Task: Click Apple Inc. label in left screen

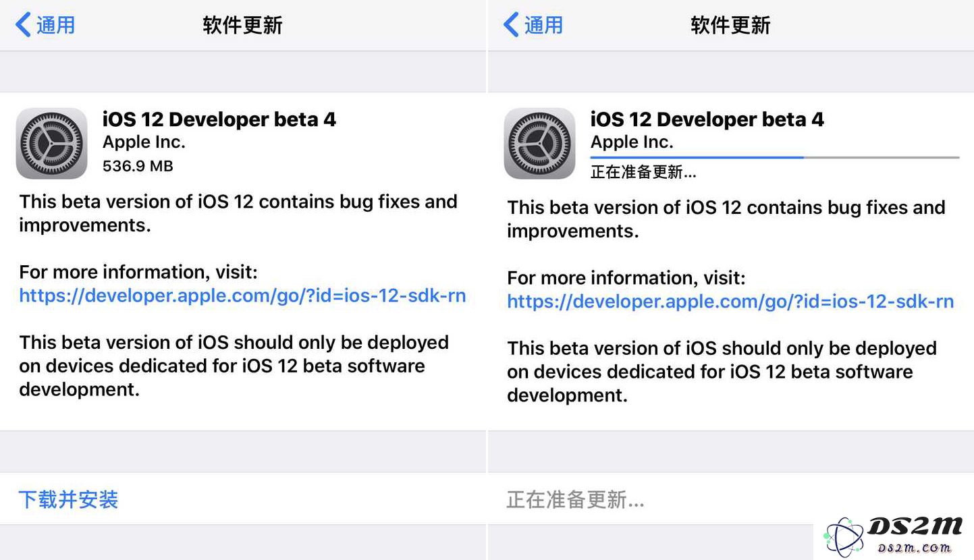Action: (x=144, y=142)
